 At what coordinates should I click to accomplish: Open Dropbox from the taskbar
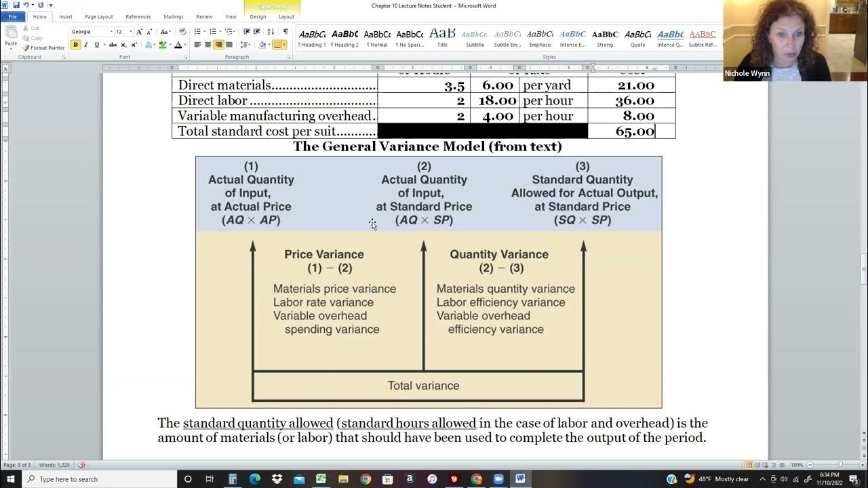[277, 479]
